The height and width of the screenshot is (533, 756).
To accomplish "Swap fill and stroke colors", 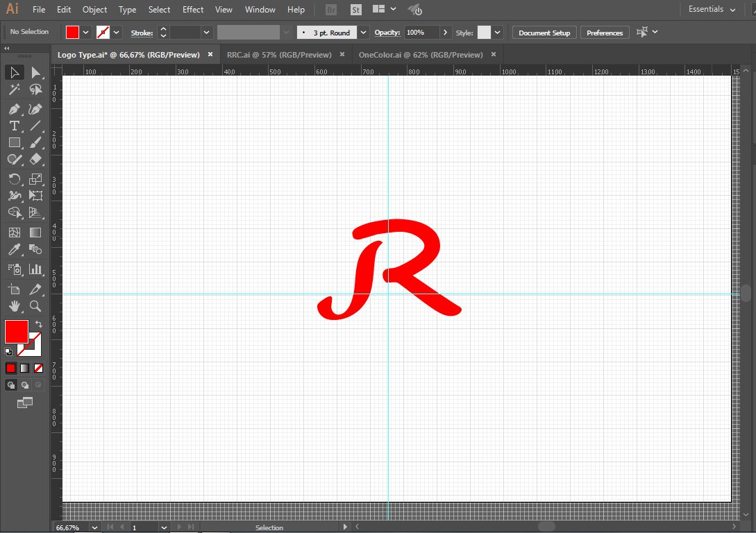I will tap(39, 324).
